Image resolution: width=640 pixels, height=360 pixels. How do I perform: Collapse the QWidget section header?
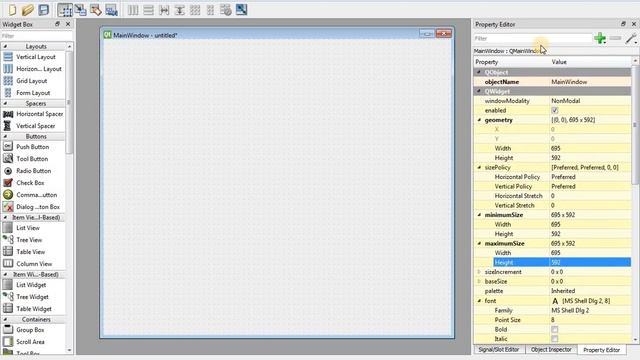[480, 91]
